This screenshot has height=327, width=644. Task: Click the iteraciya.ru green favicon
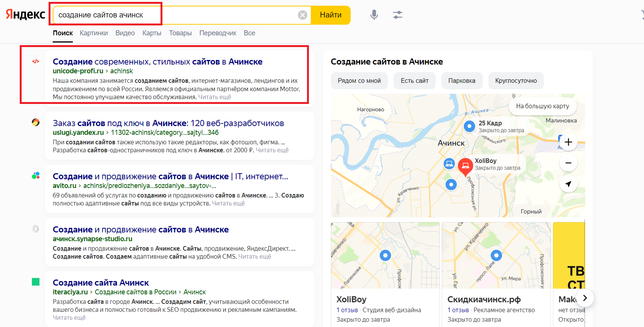[x=36, y=282]
